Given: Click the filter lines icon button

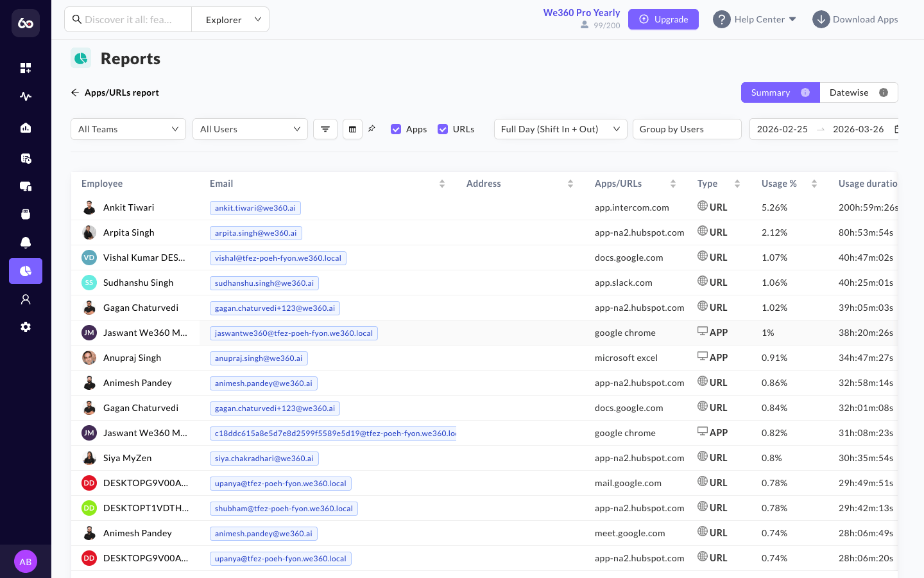Looking at the screenshot, I should [x=325, y=129].
